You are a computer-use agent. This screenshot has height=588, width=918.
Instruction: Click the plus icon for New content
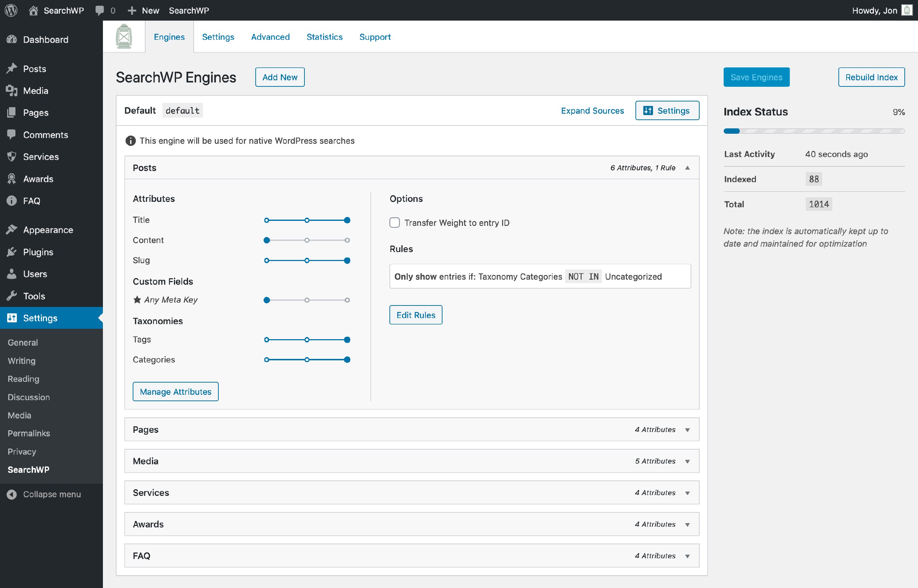pos(132,10)
